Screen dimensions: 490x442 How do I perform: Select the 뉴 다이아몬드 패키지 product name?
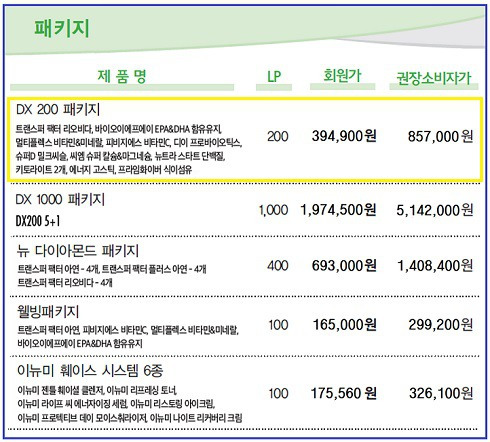point(78,251)
